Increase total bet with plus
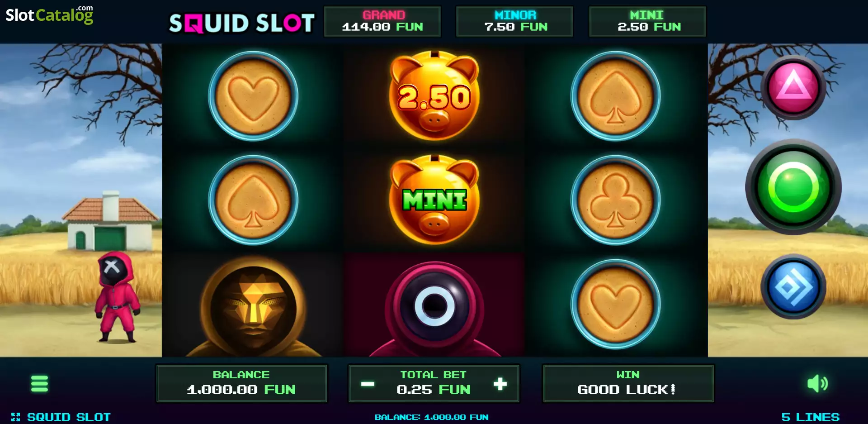Viewport: 868px width, 424px height. point(500,384)
